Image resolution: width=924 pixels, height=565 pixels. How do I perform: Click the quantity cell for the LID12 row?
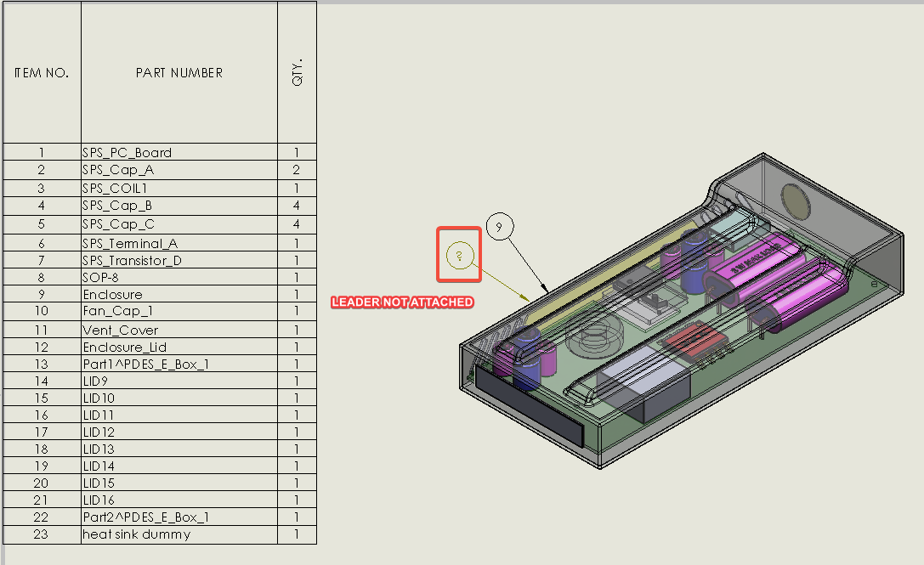tap(297, 432)
